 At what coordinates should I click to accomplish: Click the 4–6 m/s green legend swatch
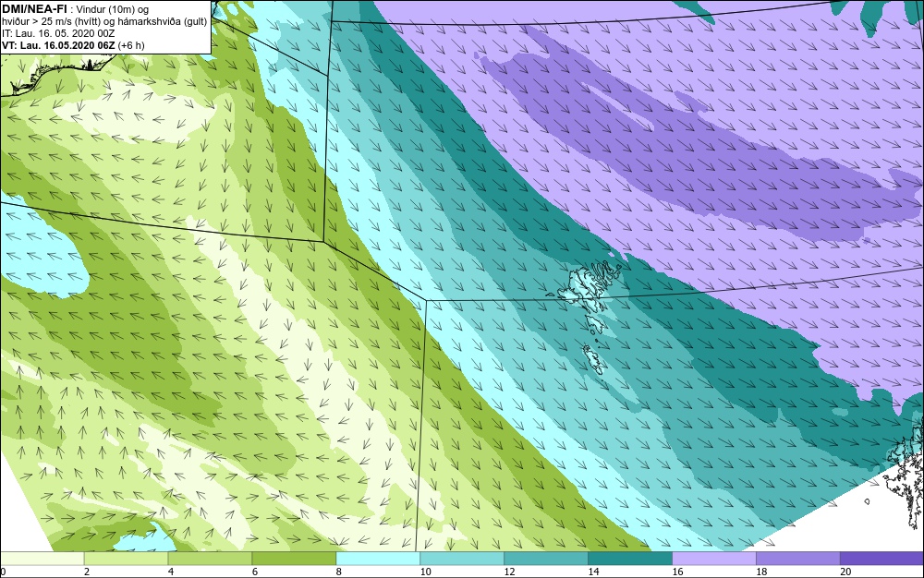coord(210,559)
